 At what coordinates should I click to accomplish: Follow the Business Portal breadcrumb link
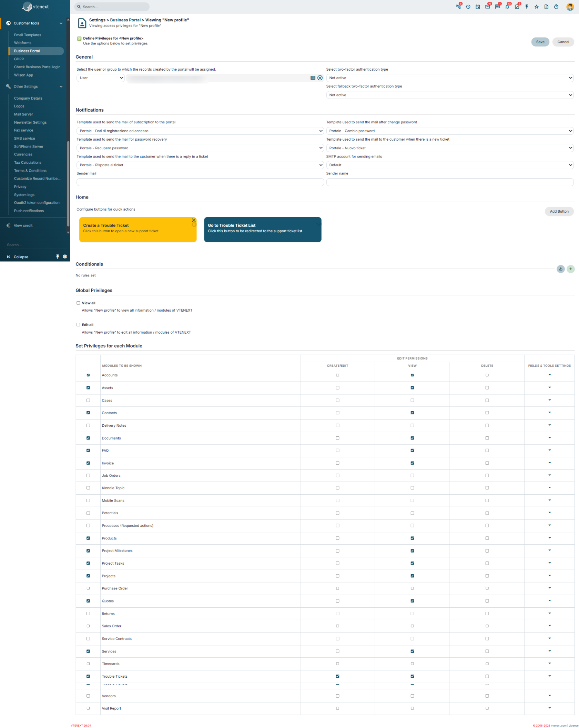tap(125, 20)
